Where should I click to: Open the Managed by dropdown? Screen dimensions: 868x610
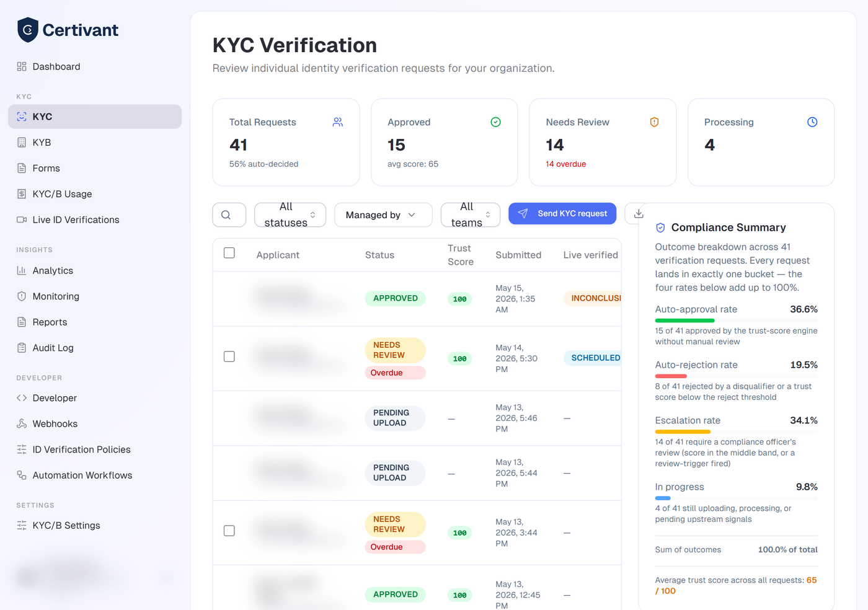click(383, 215)
